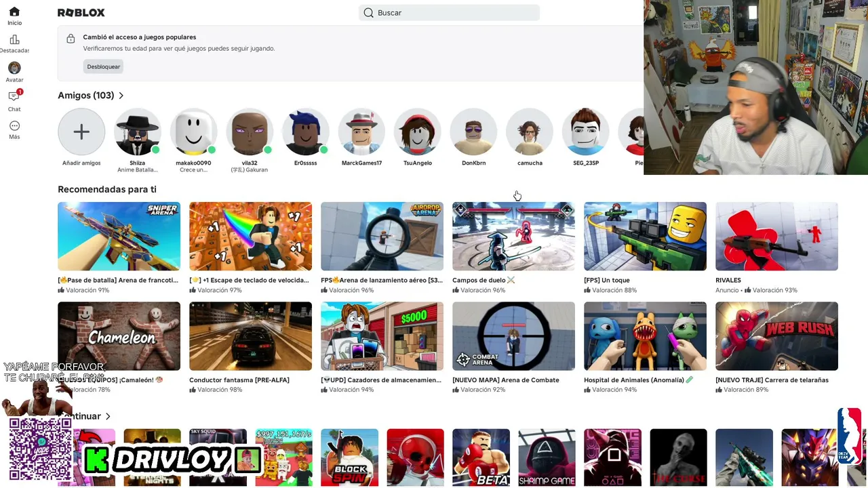The height and width of the screenshot is (488, 868).
Task: Open the friend status text 'Anime Batalla...'
Action: click(x=138, y=170)
